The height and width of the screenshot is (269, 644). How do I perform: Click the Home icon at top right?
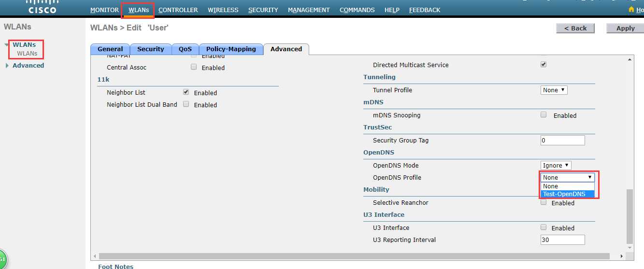coord(631,9)
